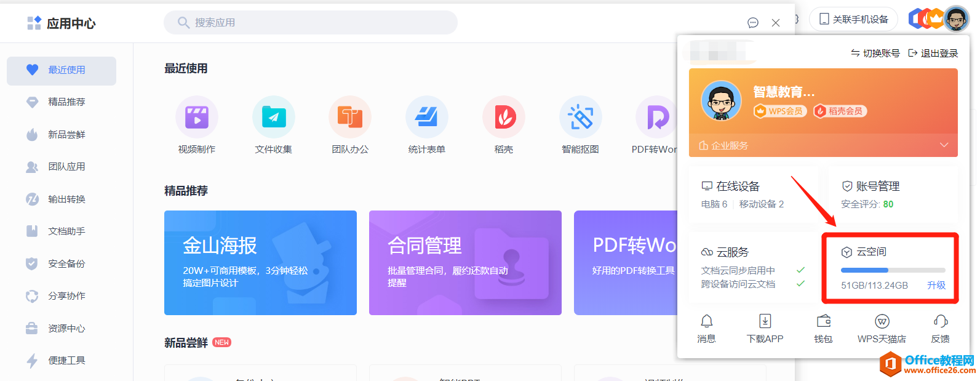This screenshot has height=381, width=980.
Task: Open the 智能抠图 app icon
Action: (580, 117)
